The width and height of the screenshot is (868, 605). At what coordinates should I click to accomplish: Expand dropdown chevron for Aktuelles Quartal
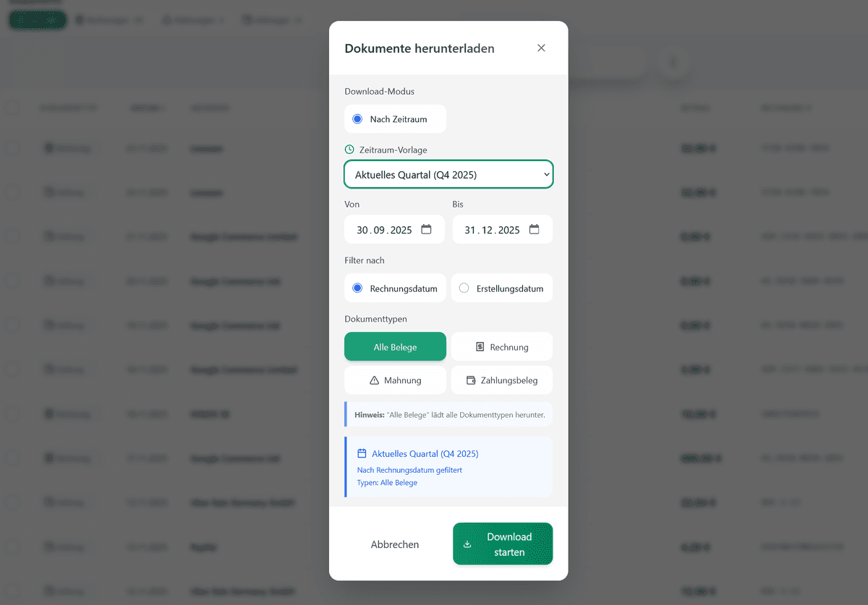(x=546, y=174)
